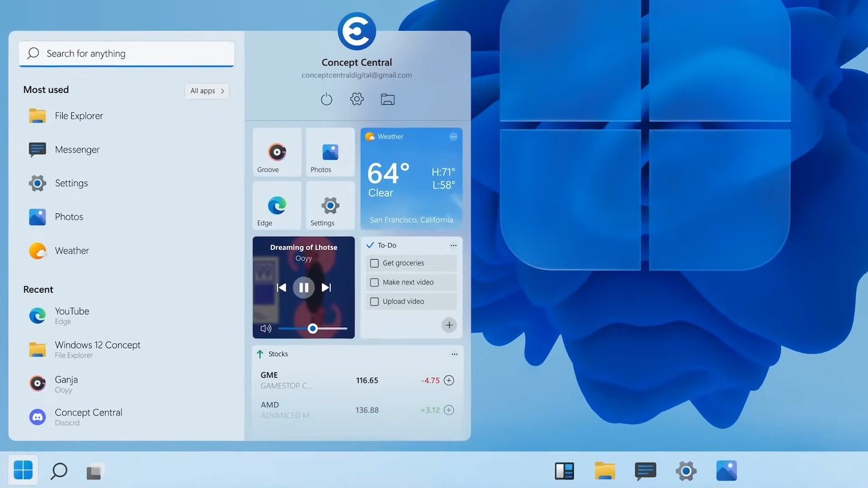This screenshot has width=868, height=488.
Task: Open the Weather widget temperature 64°
Action: pos(388,174)
